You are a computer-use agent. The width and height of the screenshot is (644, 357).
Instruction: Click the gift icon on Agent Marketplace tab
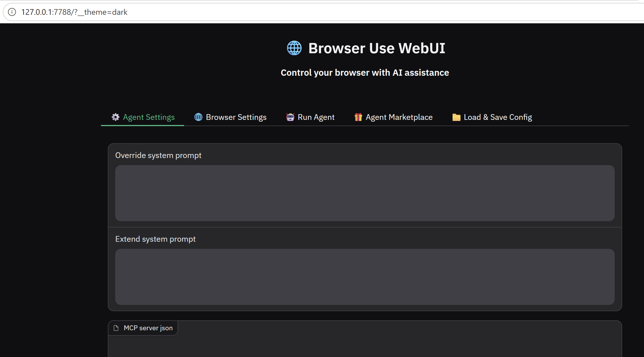tap(358, 117)
